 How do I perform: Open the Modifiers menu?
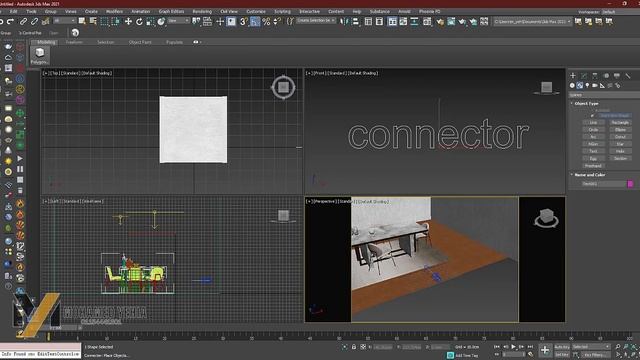114,11
